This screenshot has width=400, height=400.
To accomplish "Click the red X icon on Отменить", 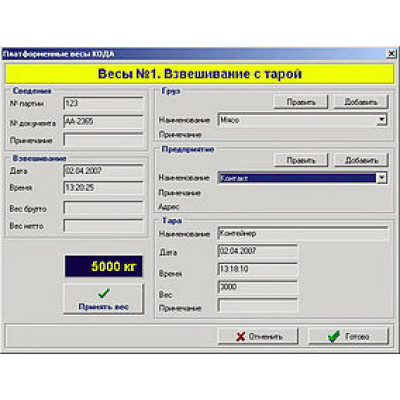I will tap(240, 337).
